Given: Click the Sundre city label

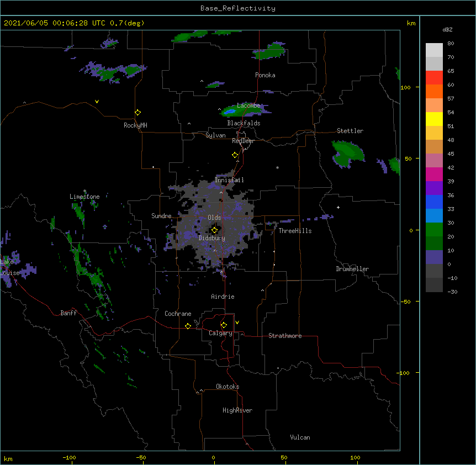Looking at the screenshot, I should pos(161,216).
